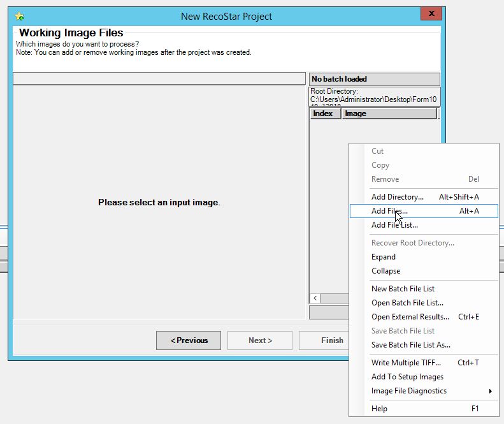Select Collapse in the context menu

coord(424,271)
